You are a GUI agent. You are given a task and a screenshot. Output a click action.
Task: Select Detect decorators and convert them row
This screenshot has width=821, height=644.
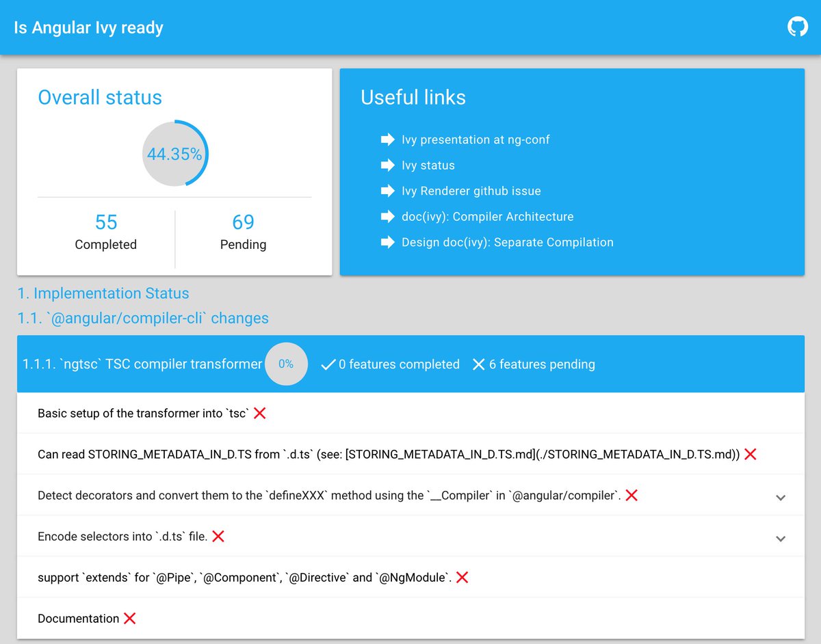point(410,495)
